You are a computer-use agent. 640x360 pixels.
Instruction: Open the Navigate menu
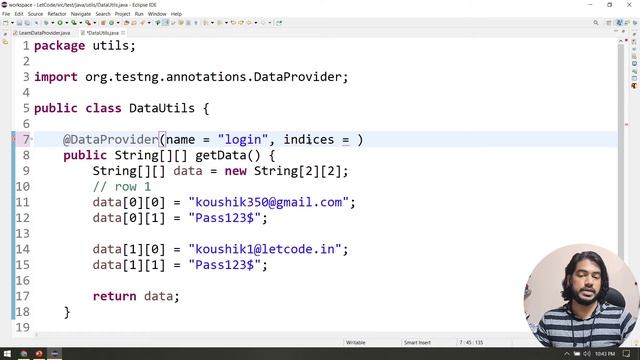pyautogui.click(x=81, y=14)
